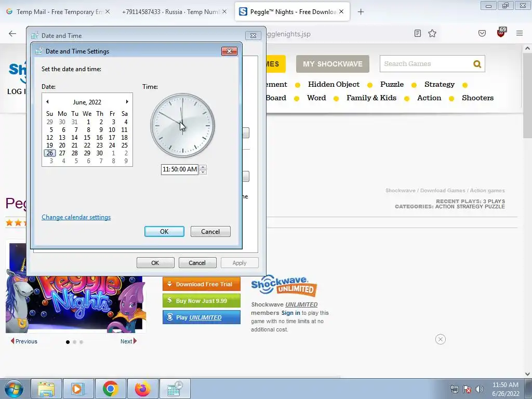Select June 26 in the calendar
Screen dimensions: 532x399
point(49,153)
